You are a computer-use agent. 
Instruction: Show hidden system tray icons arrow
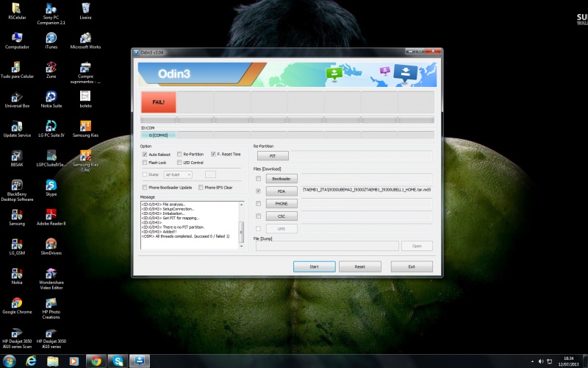click(532, 361)
